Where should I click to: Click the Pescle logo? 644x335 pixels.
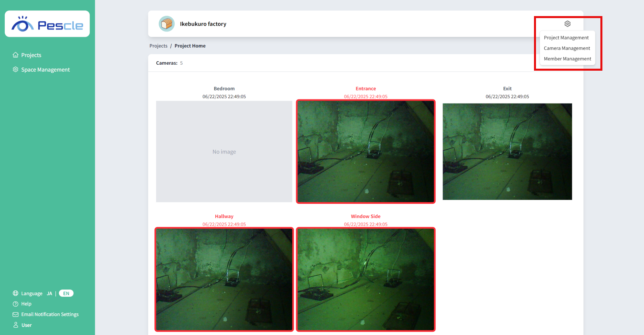click(x=47, y=24)
